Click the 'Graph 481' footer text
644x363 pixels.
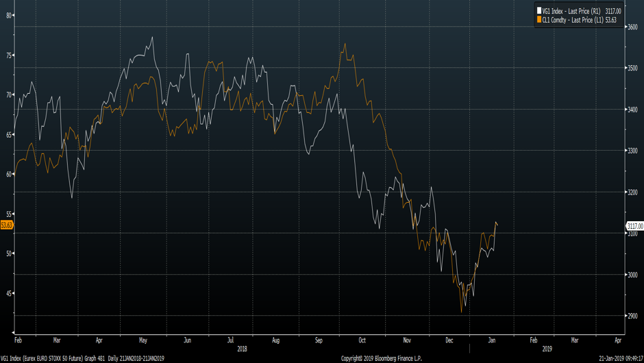(95, 359)
